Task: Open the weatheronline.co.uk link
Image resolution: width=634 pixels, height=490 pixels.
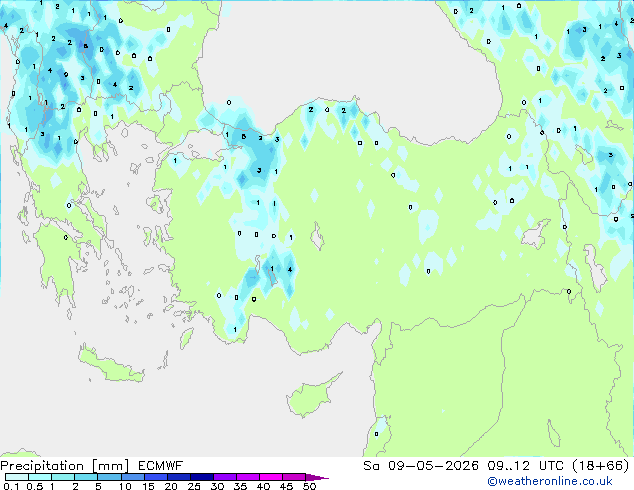Action: [550, 481]
